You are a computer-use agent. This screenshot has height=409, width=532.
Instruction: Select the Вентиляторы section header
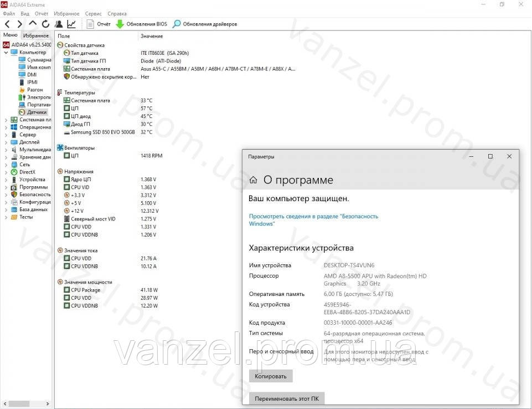coord(76,148)
